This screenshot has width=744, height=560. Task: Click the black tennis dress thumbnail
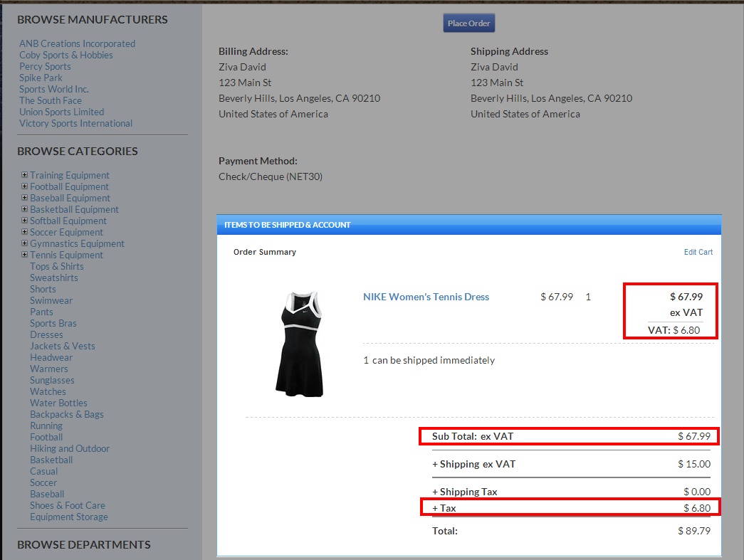coord(299,343)
